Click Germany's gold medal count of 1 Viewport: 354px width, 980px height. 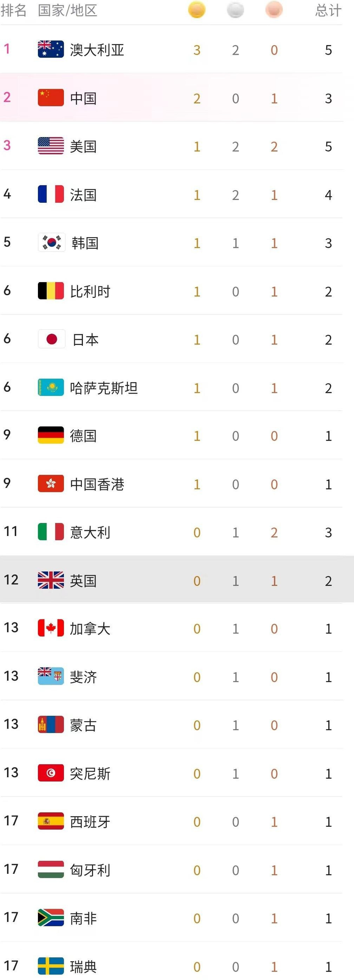(197, 435)
